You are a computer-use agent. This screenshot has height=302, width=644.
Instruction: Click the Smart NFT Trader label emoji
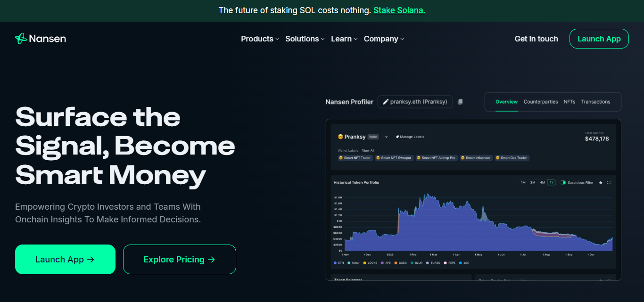[341, 158]
